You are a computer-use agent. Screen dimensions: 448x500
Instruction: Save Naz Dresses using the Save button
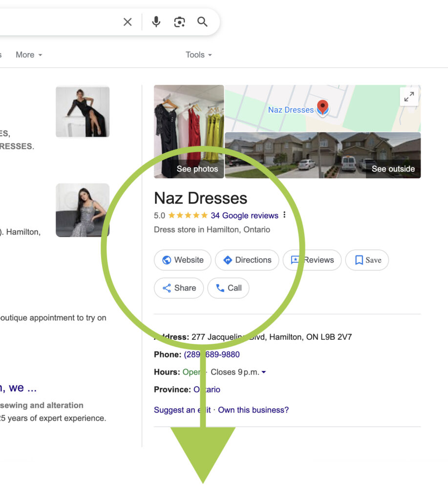pos(367,260)
